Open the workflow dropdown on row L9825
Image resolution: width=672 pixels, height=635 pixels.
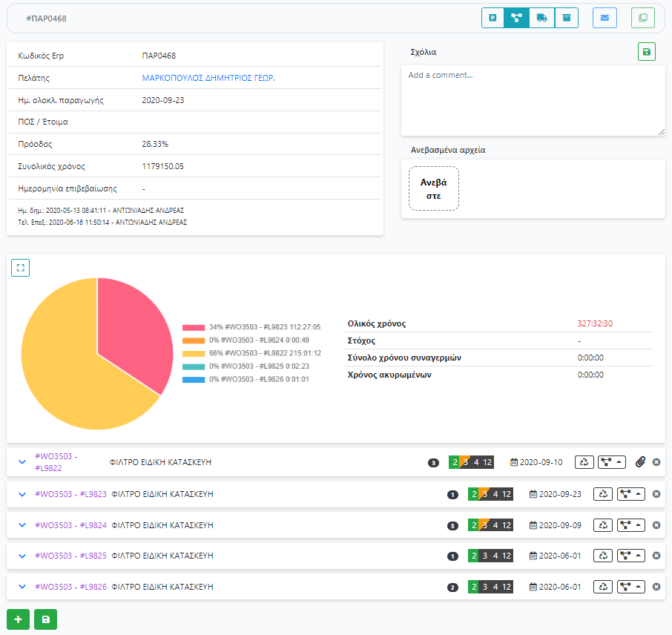click(631, 556)
